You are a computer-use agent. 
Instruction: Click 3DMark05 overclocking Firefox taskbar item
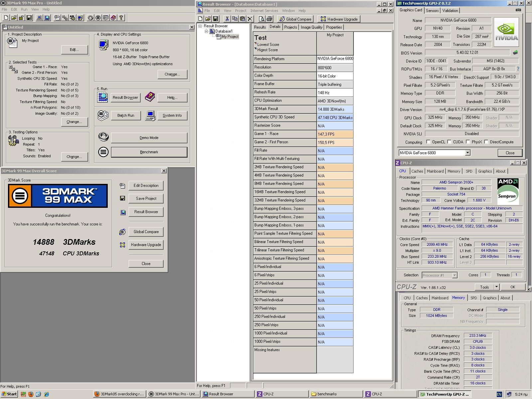[119, 394]
